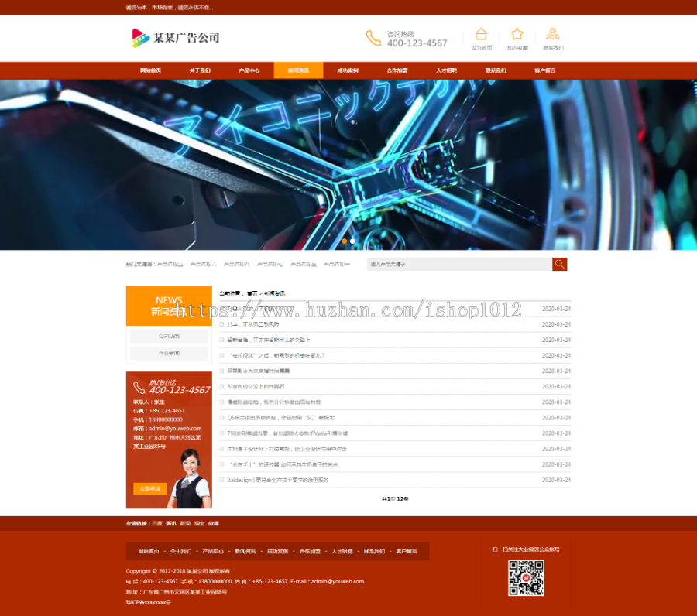The width and height of the screenshot is (697, 616).
Task: Open the 产品中心 menu item
Action: click(x=249, y=70)
